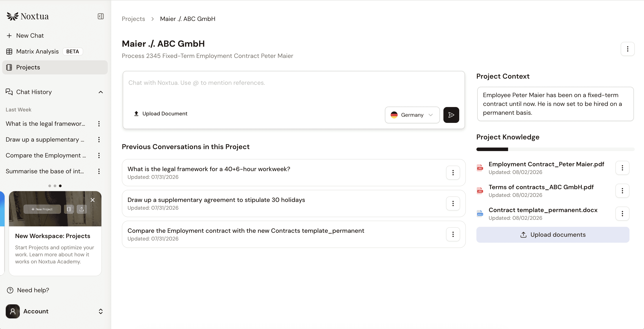Click the Germany flag icon
644x329 pixels.
[x=394, y=115]
